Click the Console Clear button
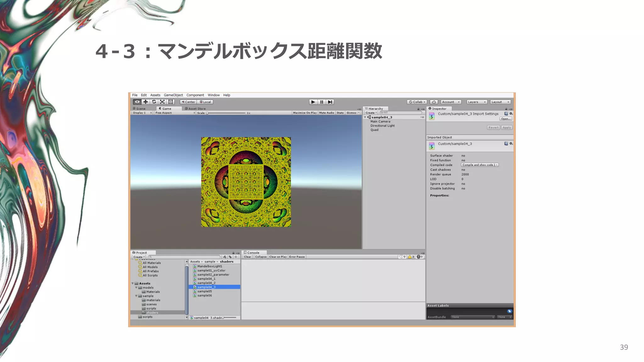644x362 pixels. point(247,257)
